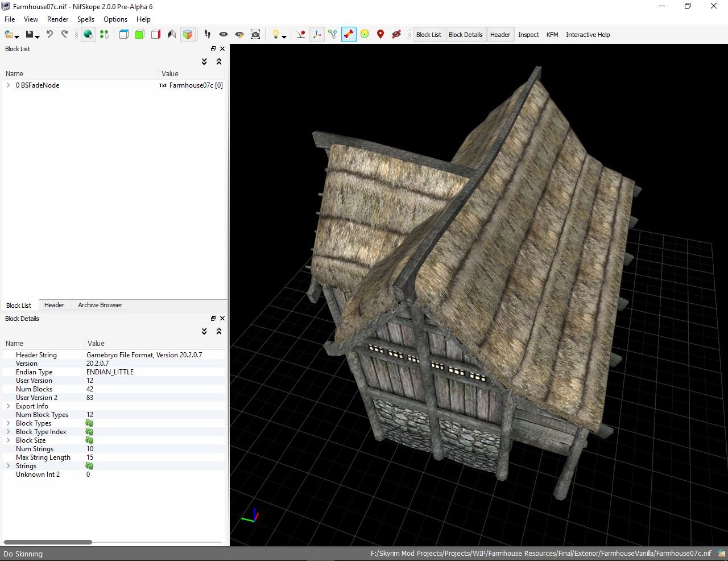Image resolution: width=728 pixels, height=561 pixels.
Task: Click the Save floppy disk icon
Action: pyautogui.click(x=30, y=35)
